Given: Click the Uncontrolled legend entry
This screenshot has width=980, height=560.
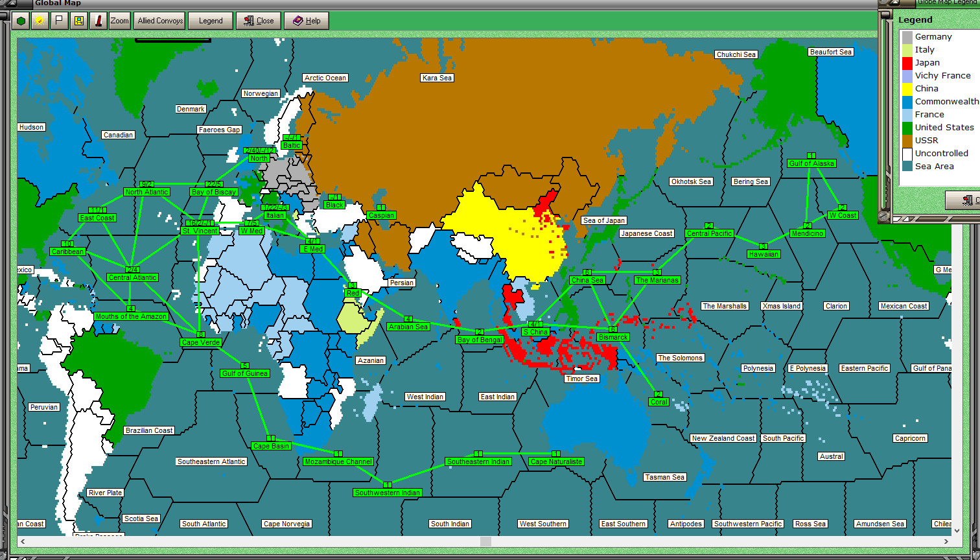Looking at the screenshot, I should [942, 154].
